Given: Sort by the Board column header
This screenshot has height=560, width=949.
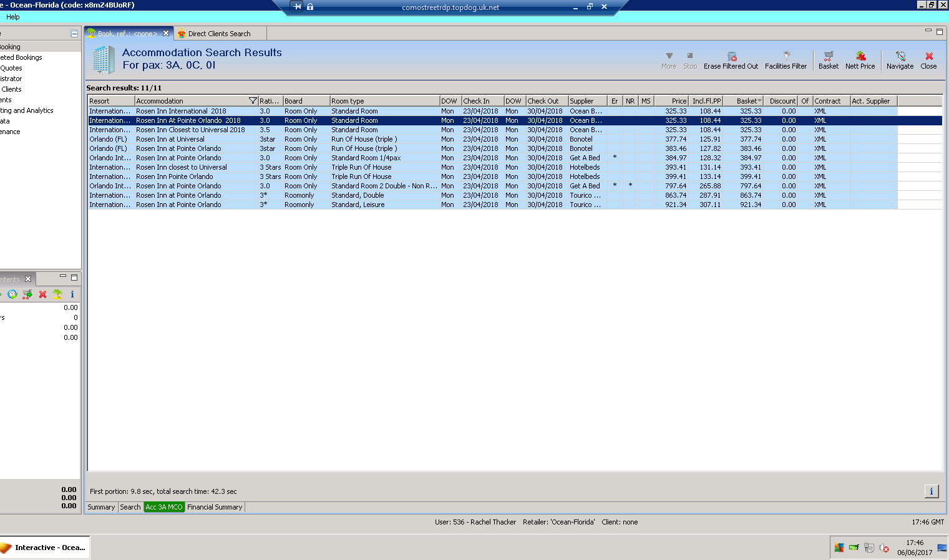Looking at the screenshot, I should click(306, 101).
